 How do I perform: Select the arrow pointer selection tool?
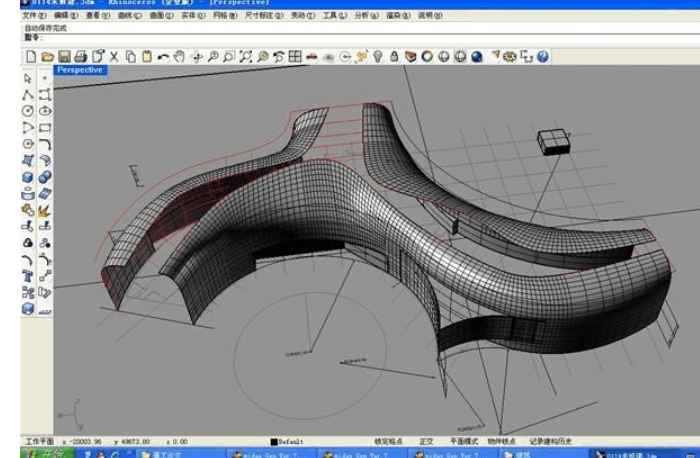click(x=27, y=77)
